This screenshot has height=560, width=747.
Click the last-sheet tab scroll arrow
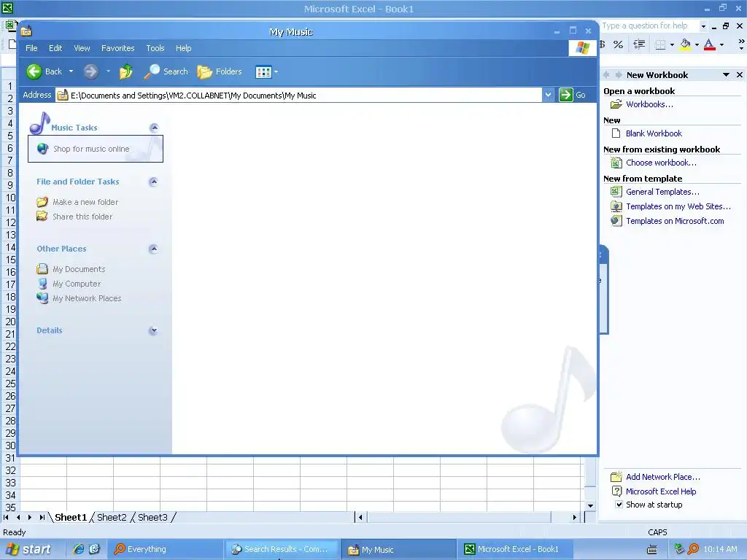click(42, 517)
